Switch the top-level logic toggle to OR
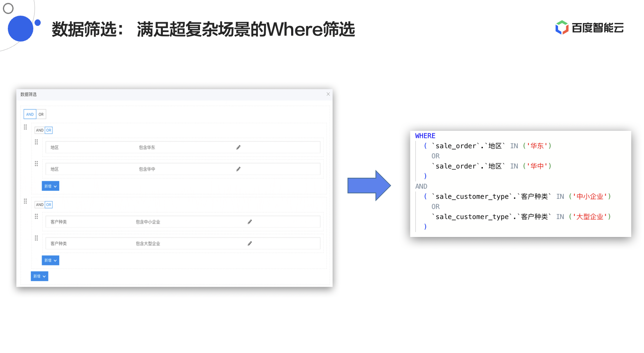Screen dimensions: 644x353 [41, 114]
